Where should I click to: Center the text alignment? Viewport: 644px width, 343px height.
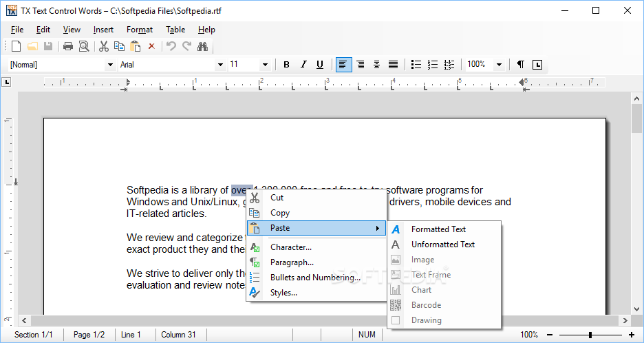coord(376,65)
